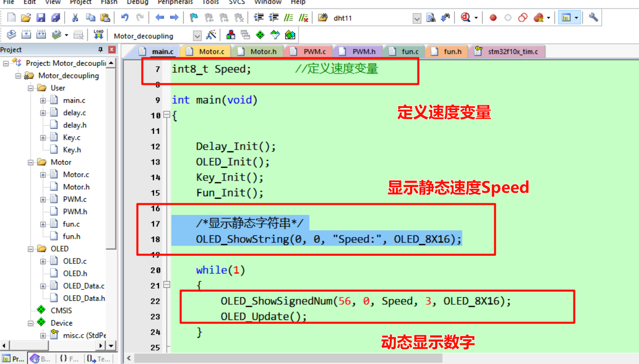
Task: Cut selection using the scissors icon
Action: (x=75, y=18)
